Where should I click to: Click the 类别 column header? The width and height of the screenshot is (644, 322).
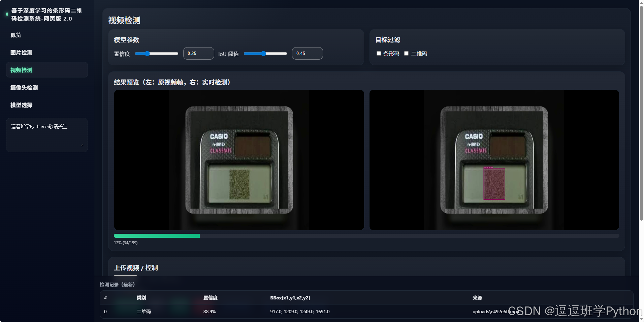141,298
